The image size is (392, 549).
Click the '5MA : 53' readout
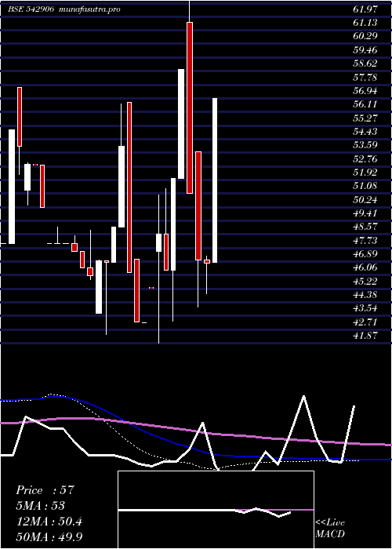point(41,506)
